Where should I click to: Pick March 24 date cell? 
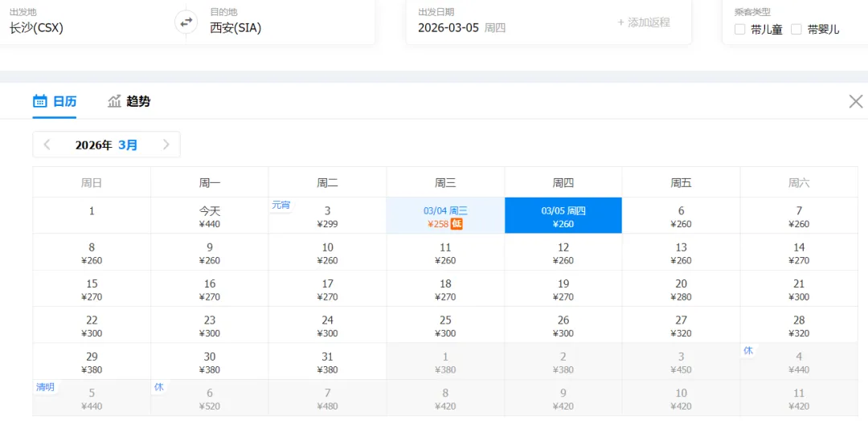coord(328,325)
